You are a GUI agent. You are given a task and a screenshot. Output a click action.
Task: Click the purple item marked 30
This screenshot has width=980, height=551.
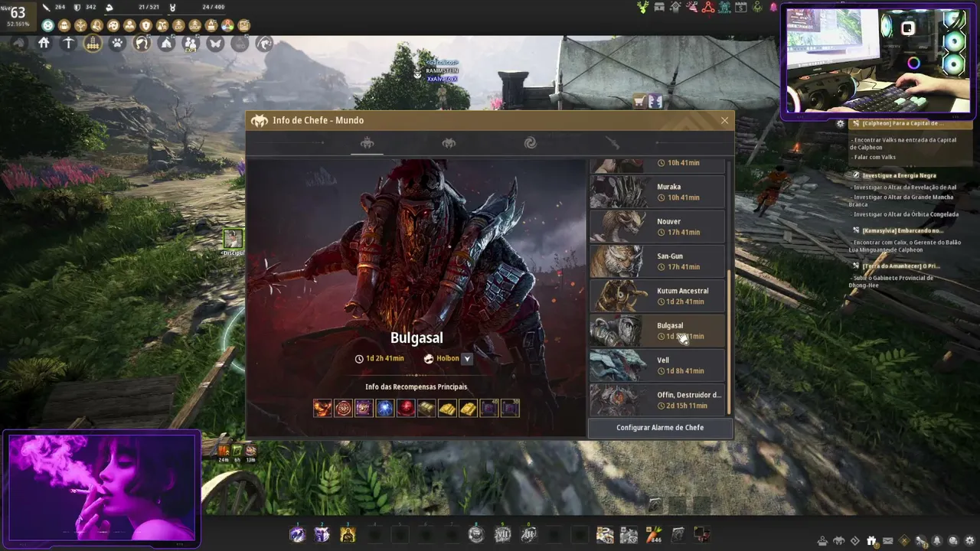[509, 408]
